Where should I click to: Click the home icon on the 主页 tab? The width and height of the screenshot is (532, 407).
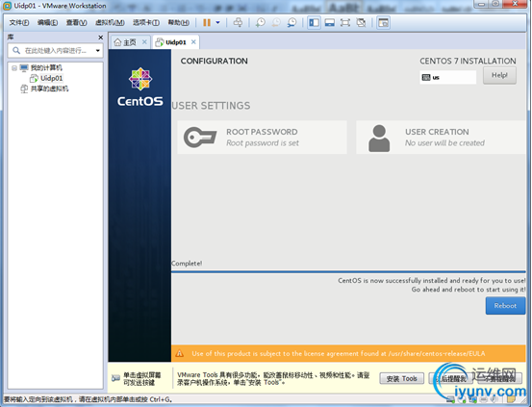coord(117,42)
